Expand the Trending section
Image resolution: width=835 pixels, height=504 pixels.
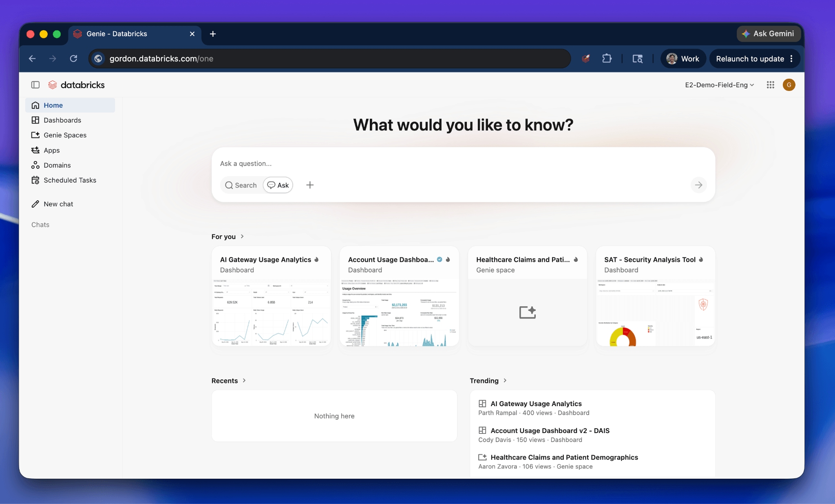click(x=505, y=380)
